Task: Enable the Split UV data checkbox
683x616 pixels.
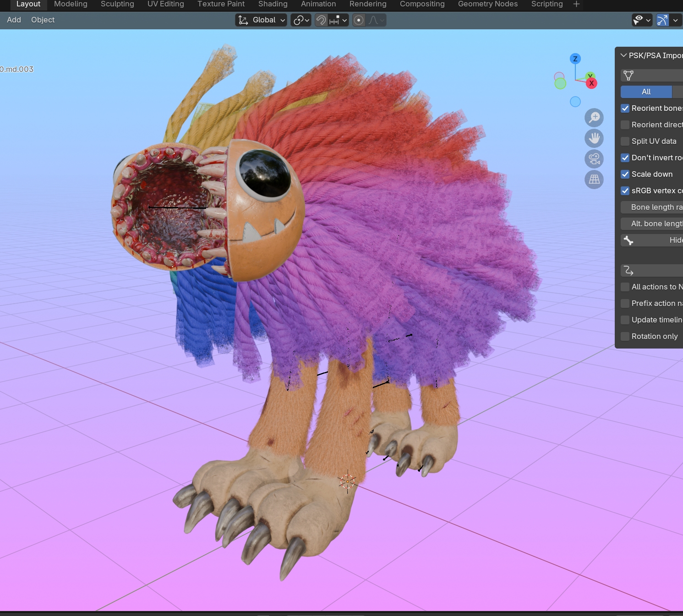Action: tap(625, 142)
